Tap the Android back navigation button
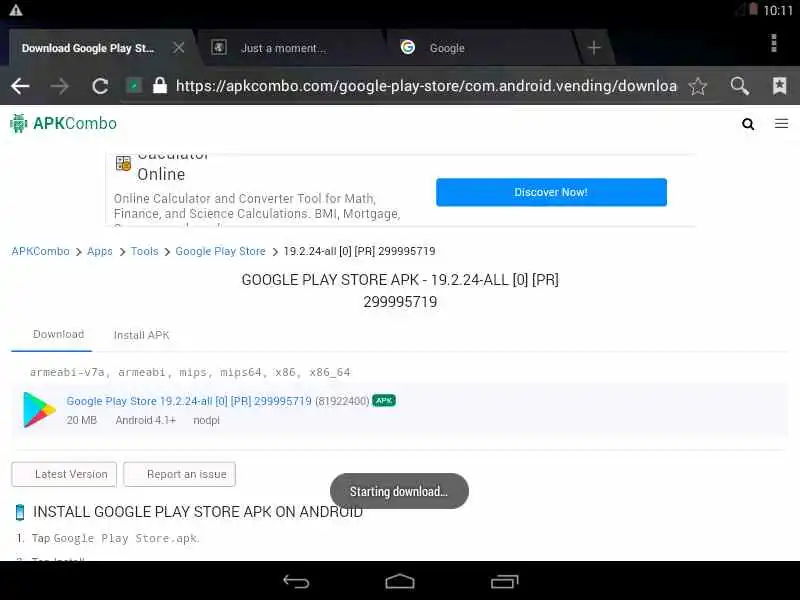800x600 pixels. tap(296, 581)
